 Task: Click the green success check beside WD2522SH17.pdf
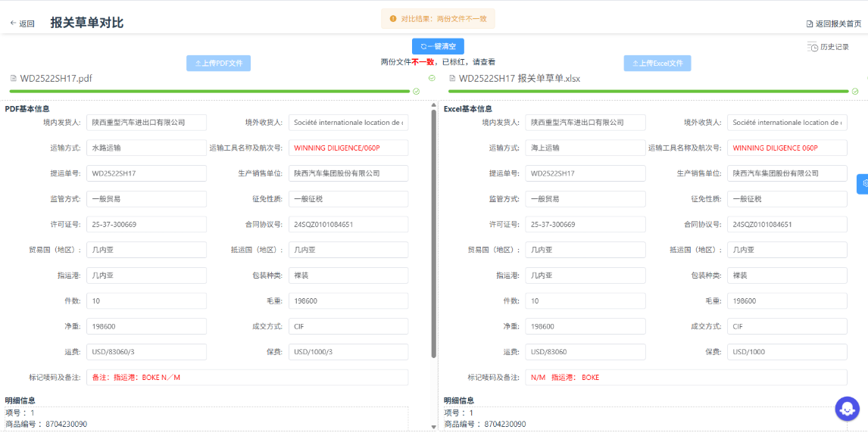tap(432, 78)
